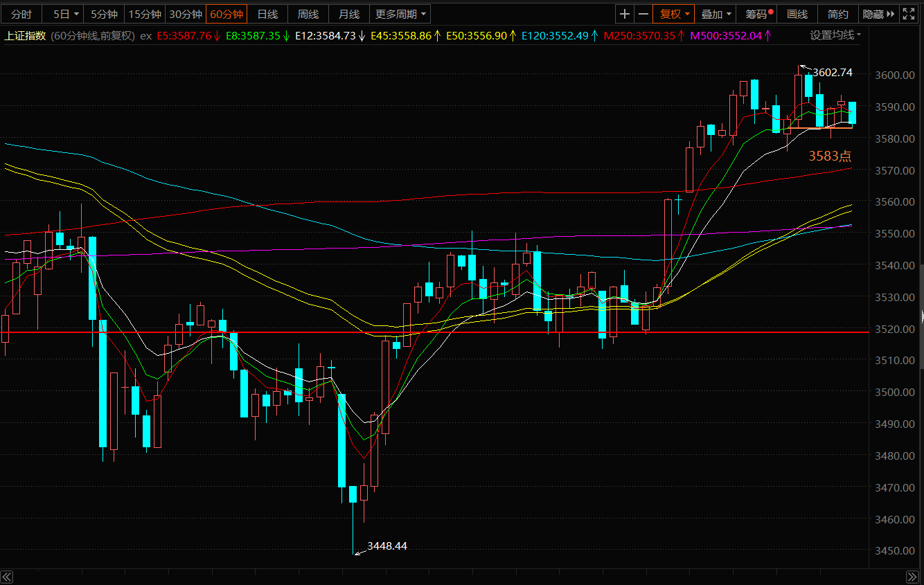Select the E8:3587.35 moving average label
The height and width of the screenshot is (585, 924).
coord(258,35)
